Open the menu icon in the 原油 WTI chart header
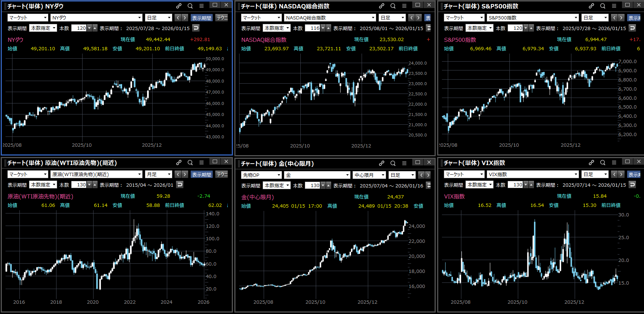Viewport: 644px width, 314px height. pyautogui.click(x=201, y=163)
